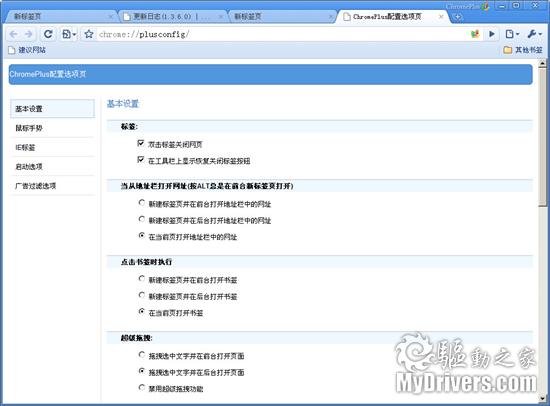Open the new tab with plus button
This screenshot has height=406, width=550.
pos(457,16)
